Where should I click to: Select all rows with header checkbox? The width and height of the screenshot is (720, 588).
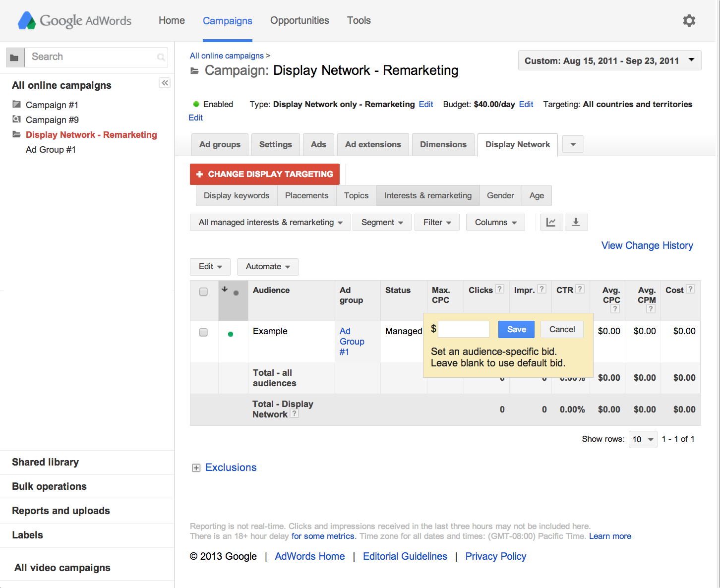click(x=203, y=292)
